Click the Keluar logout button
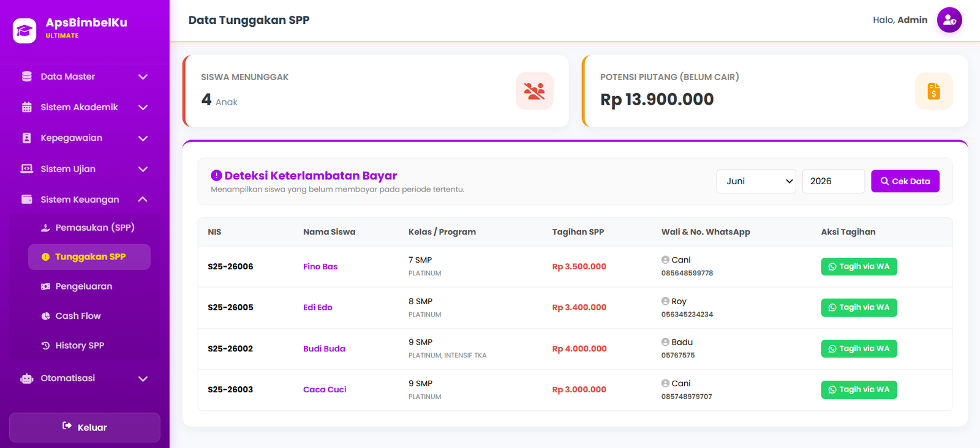The width and height of the screenshot is (980, 448). click(85, 427)
